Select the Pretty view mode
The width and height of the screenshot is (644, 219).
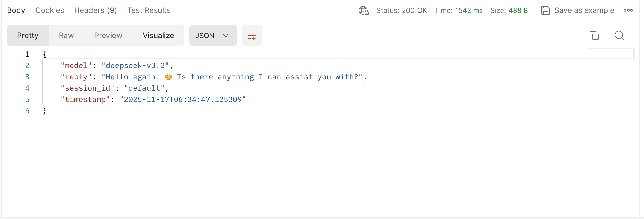28,36
